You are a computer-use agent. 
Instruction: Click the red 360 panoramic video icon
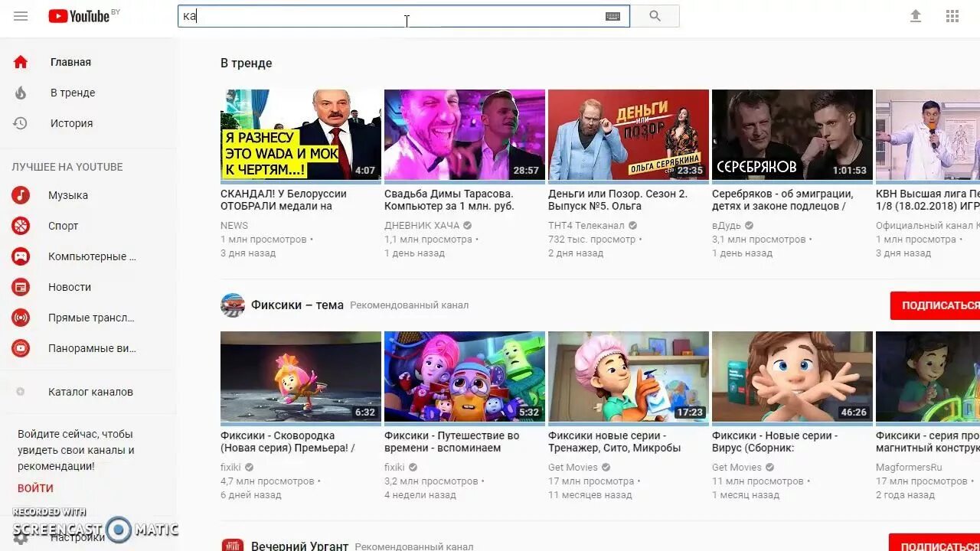pyautogui.click(x=21, y=348)
